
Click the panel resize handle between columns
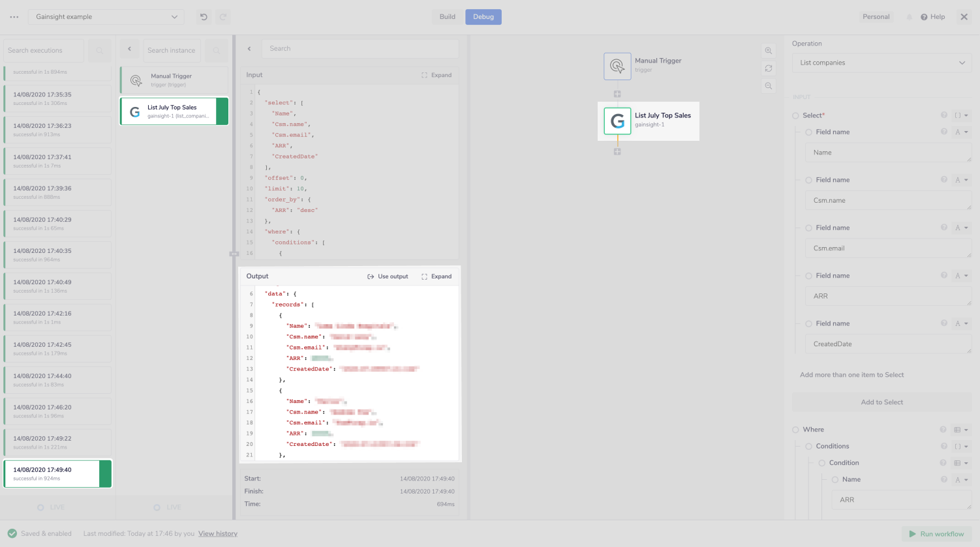[234, 254]
